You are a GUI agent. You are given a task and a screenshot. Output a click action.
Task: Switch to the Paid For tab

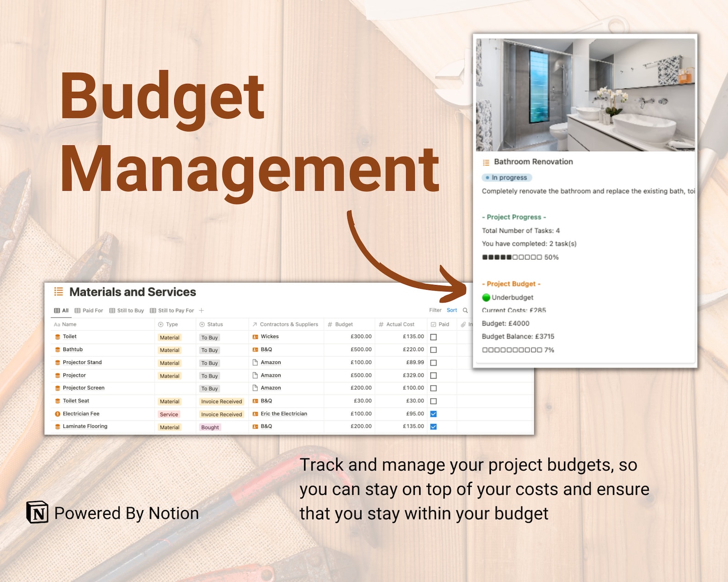click(x=89, y=310)
